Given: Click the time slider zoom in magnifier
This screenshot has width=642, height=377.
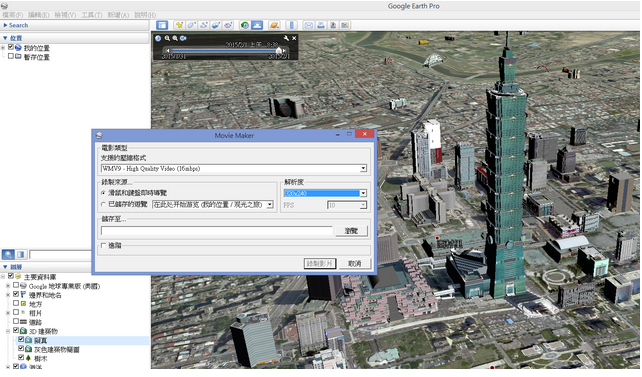Looking at the screenshot, I should 175,38.
